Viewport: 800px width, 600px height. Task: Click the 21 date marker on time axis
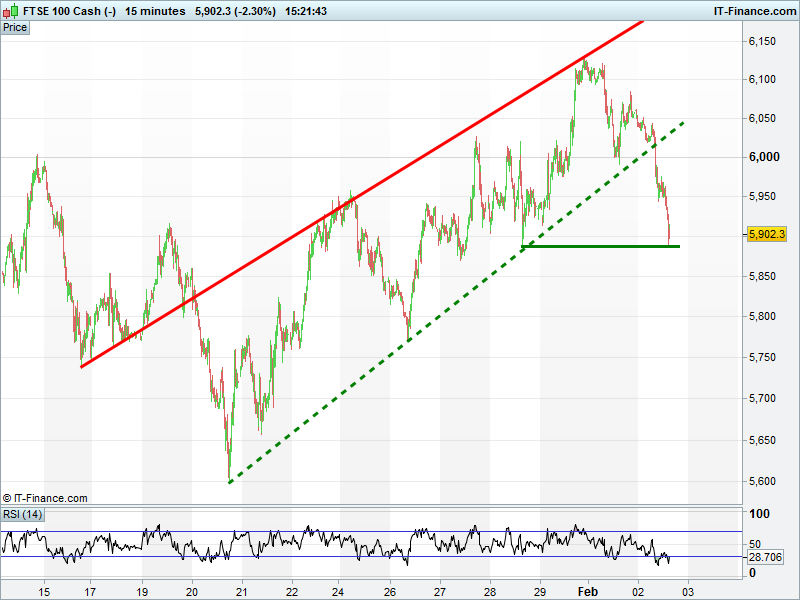(x=242, y=591)
